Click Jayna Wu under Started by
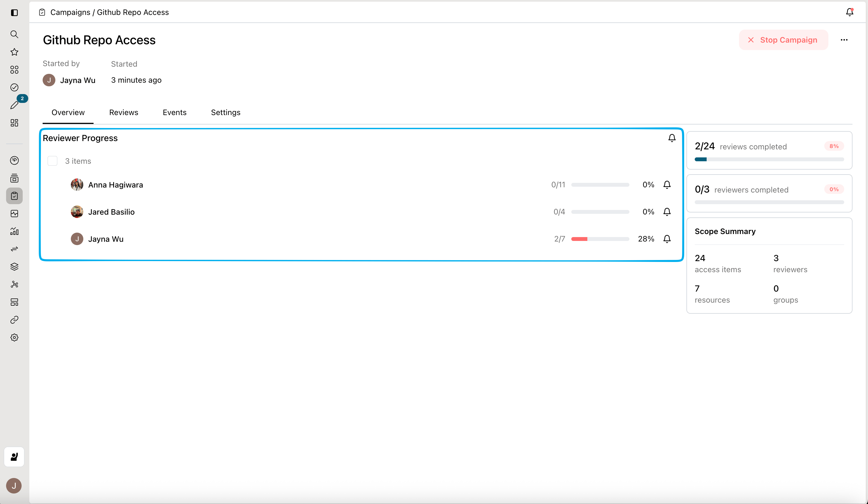 tap(77, 80)
